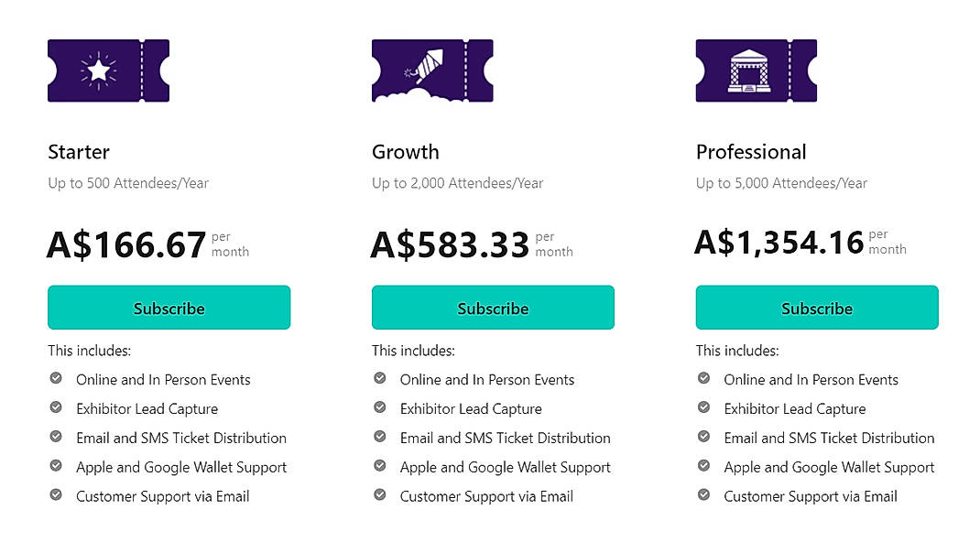Click the checkmark beside Apple and Google Wallet Support under Starter
Image resolution: width=980 pixels, height=542 pixels.
[x=55, y=467]
